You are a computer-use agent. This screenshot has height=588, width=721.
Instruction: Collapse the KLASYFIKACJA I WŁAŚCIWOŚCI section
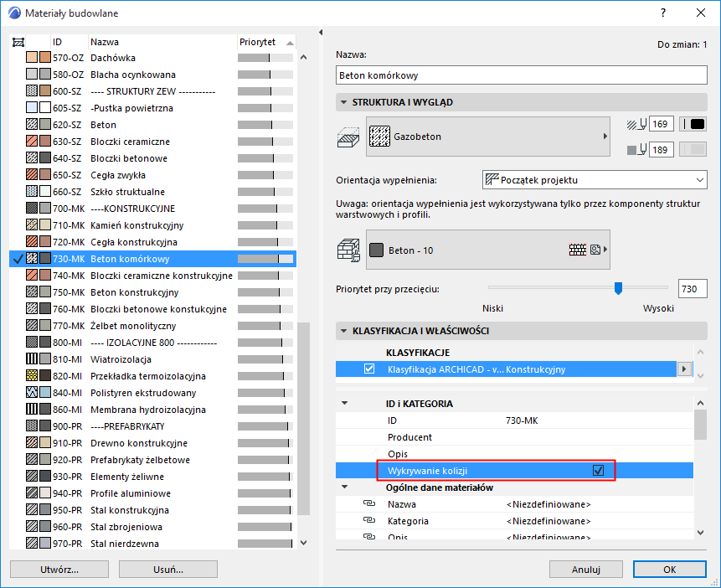[x=343, y=331]
